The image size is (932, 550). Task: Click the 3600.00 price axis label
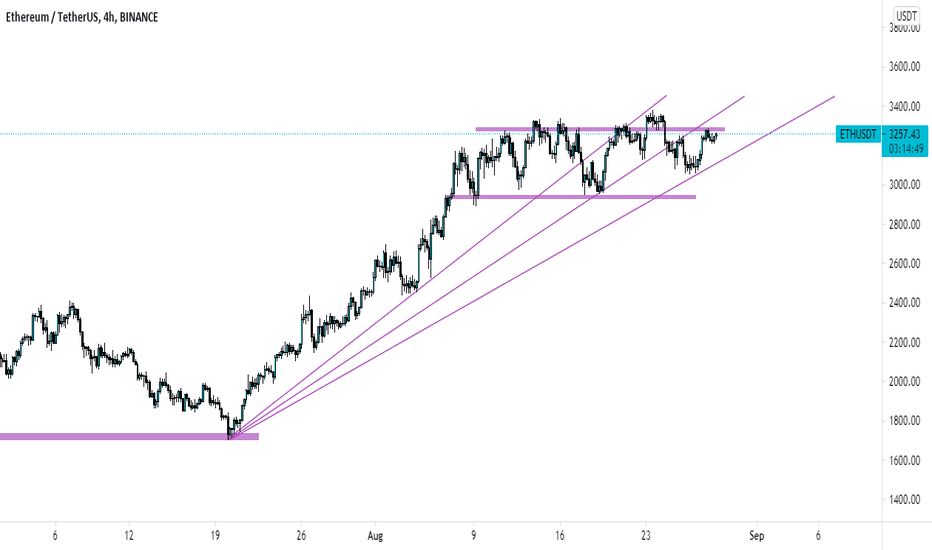[904, 67]
